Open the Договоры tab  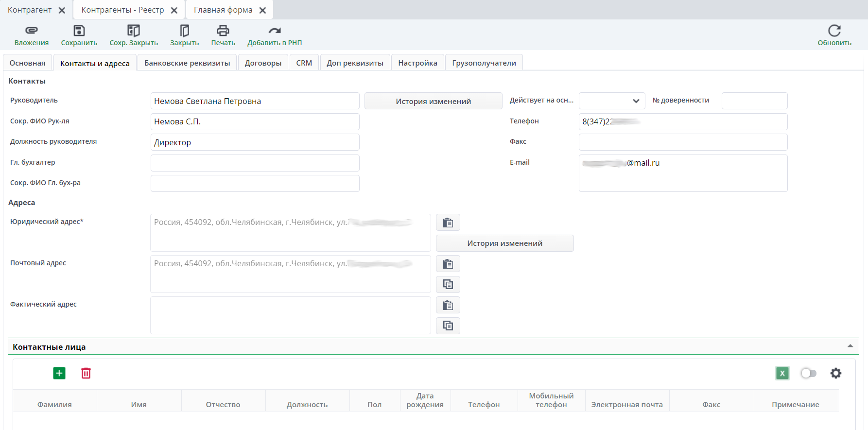pyautogui.click(x=263, y=63)
